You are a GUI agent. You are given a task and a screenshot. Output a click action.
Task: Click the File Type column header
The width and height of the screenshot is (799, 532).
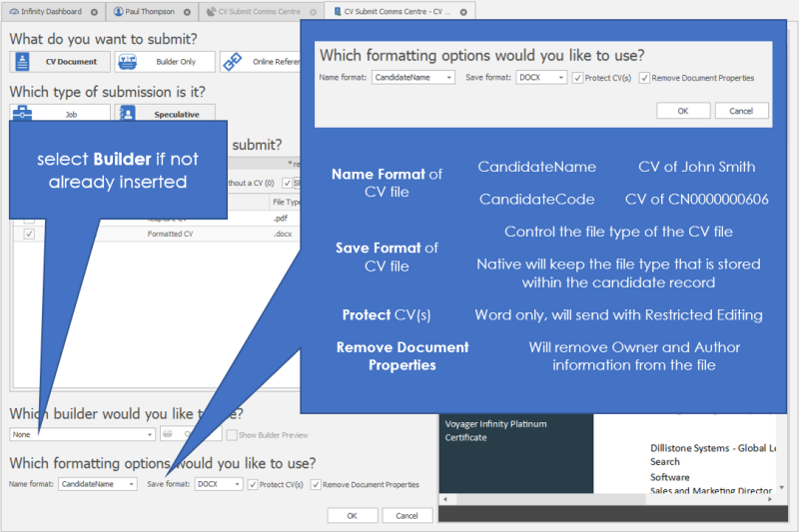[287, 201]
